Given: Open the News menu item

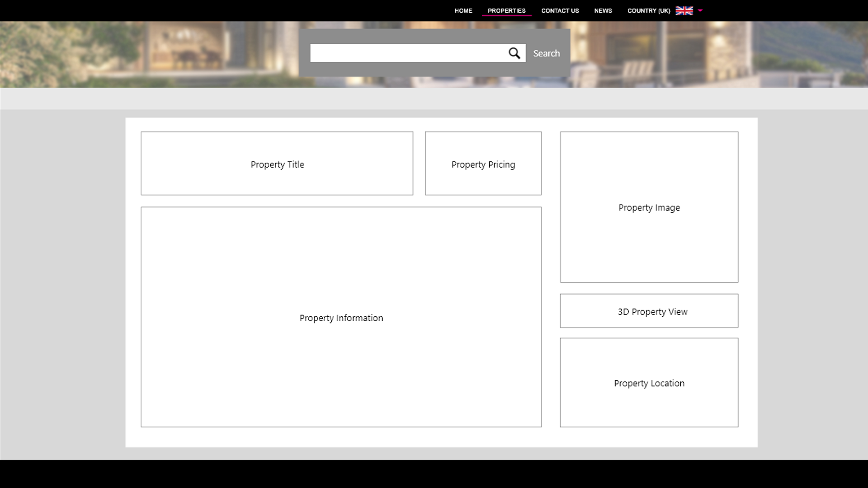Looking at the screenshot, I should pyautogui.click(x=603, y=10).
